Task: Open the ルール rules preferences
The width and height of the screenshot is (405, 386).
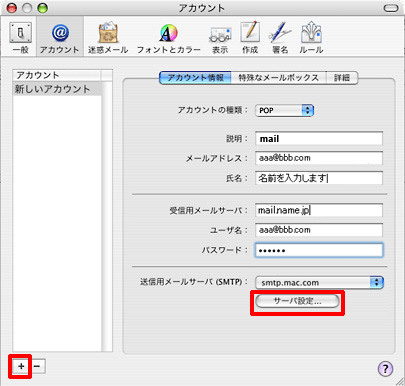Action: point(311,37)
